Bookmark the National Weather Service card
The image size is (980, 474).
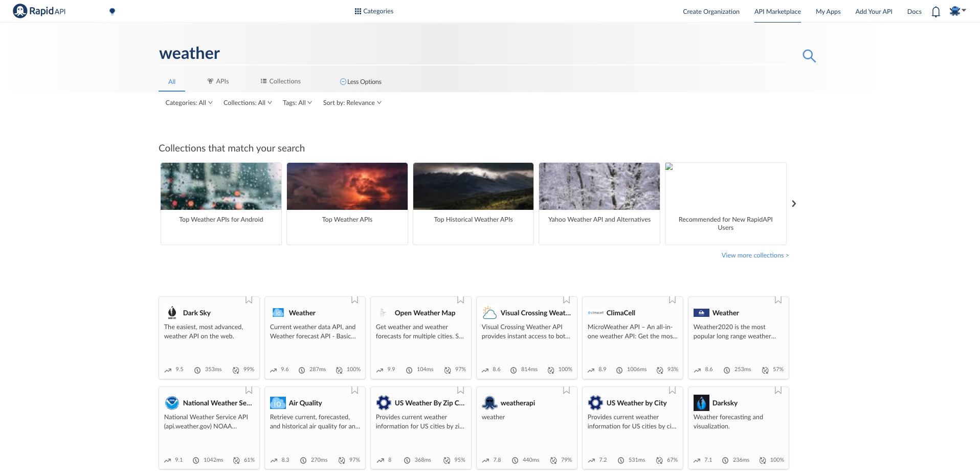249,390
